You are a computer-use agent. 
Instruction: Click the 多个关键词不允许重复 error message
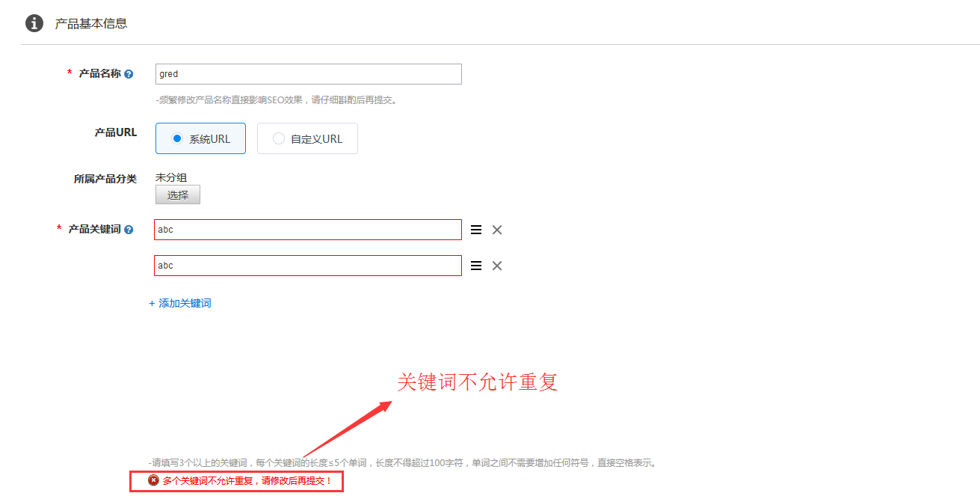pos(247,480)
